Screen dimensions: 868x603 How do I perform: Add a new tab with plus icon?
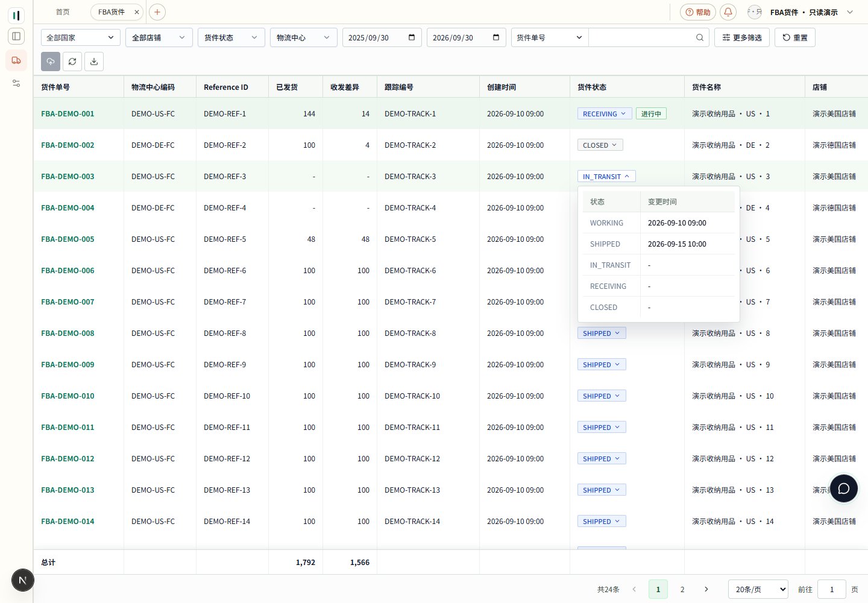click(x=157, y=12)
